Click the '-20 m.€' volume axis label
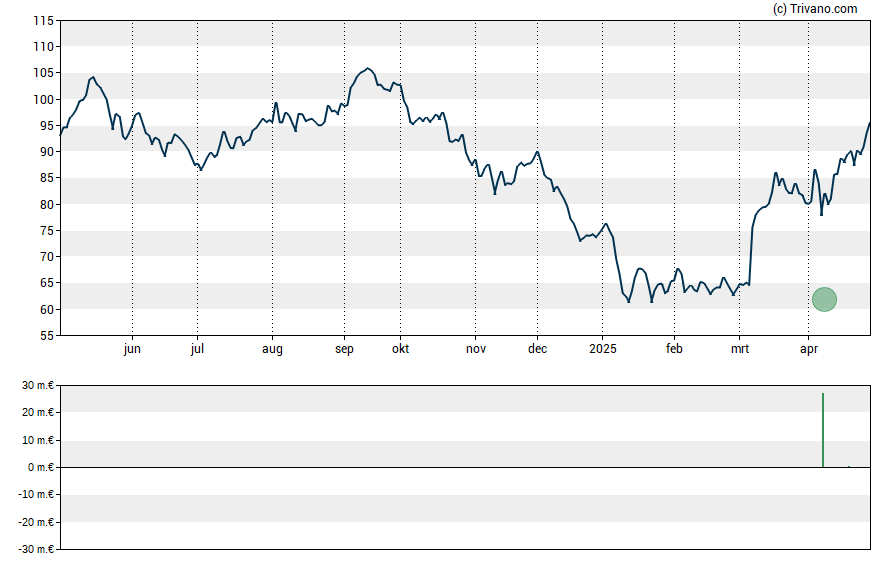The width and height of the screenshot is (888, 565). point(36,522)
